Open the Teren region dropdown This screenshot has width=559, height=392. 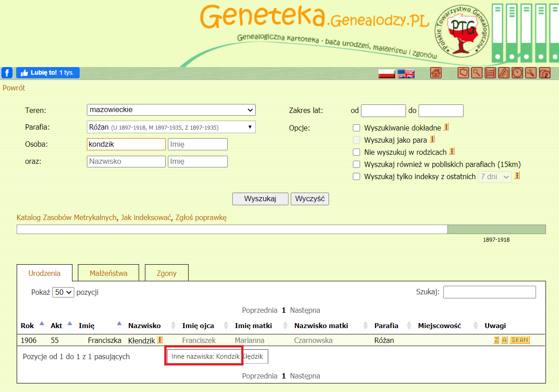tap(171, 110)
